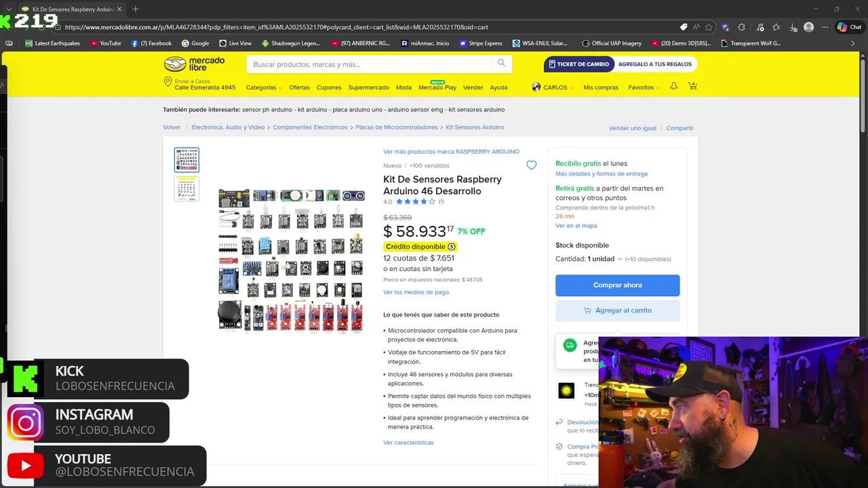Click the delivery location pin icon
The height and width of the screenshot is (488, 868).
167,82
